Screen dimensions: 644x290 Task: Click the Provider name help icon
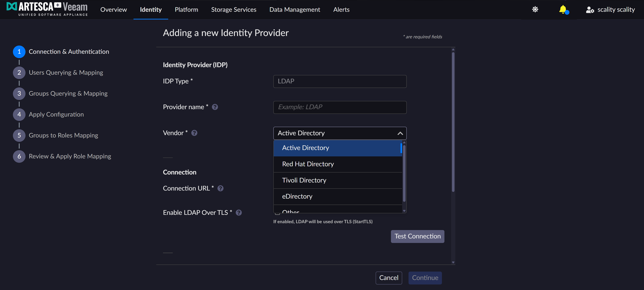pos(215,107)
